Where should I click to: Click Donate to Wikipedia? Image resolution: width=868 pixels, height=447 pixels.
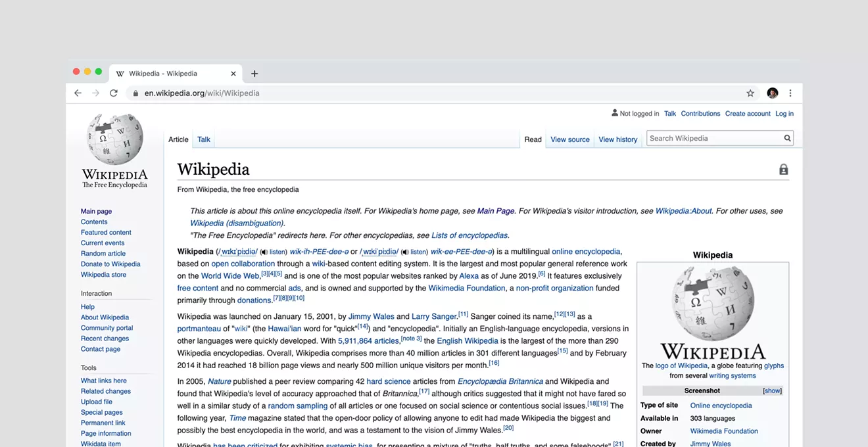point(110,264)
